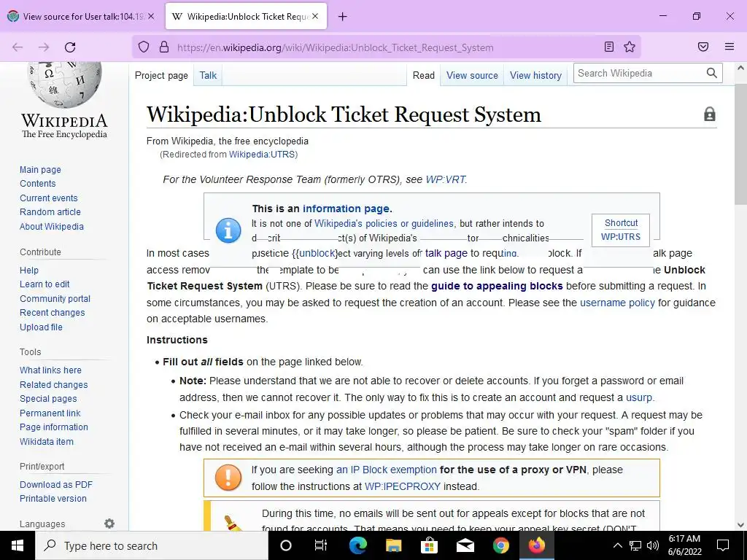The width and height of the screenshot is (747, 560).
Task: Open the volume speaker control
Action: pyautogui.click(x=653, y=545)
